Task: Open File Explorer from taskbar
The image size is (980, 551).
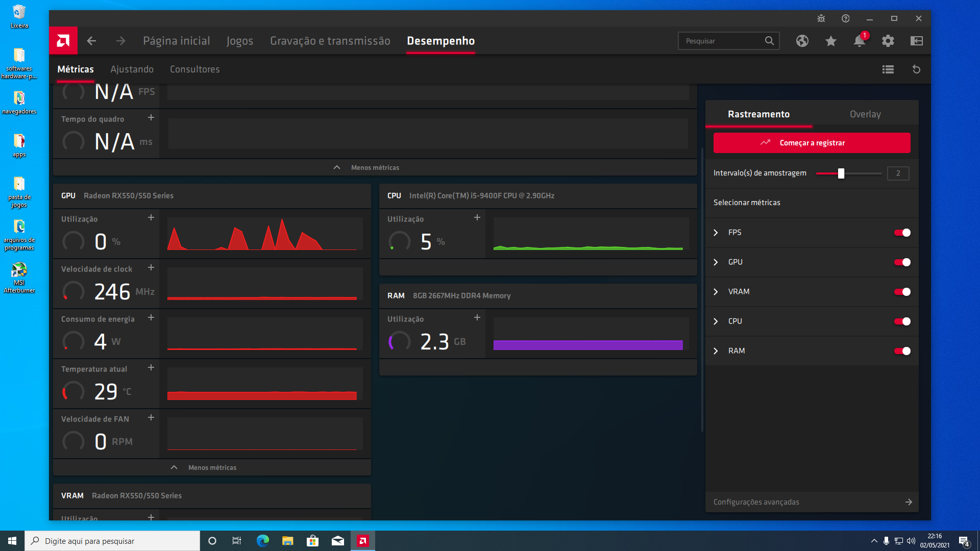Action: coord(288,541)
